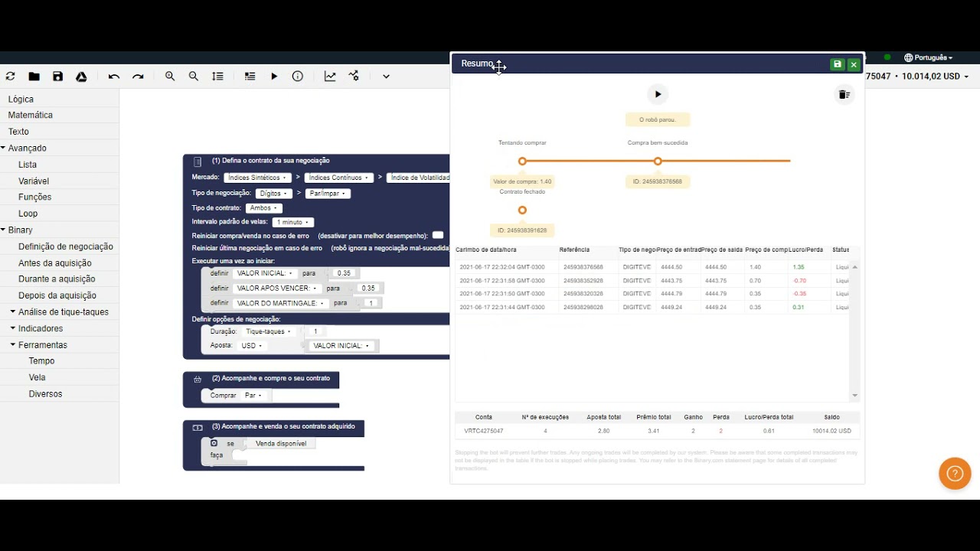980x551 pixels.
Task: Click the save floppy disk icon
Action: click(x=58, y=77)
